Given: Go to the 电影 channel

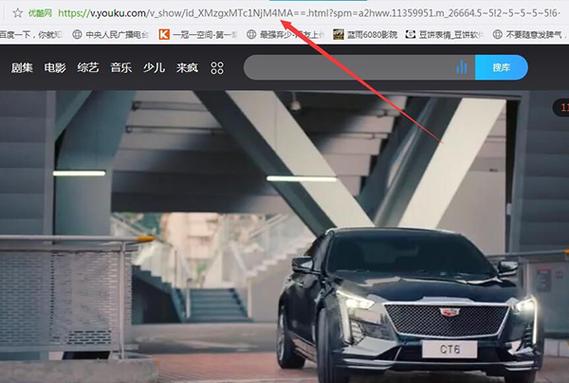Looking at the screenshot, I should pos(55,68).
